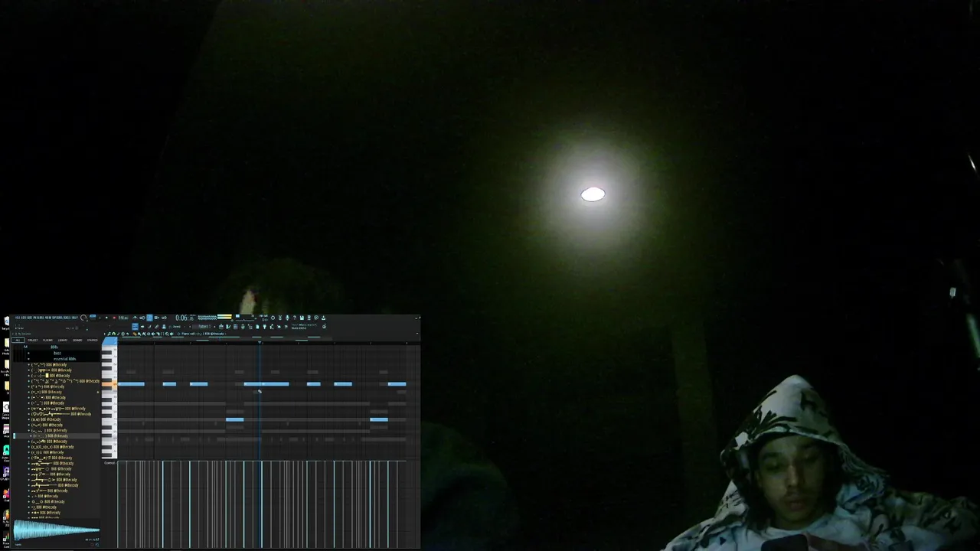Viewport: 980px width, 551px height.
Task: Select the piano roll Select tool
Action: pyautogui.click(x=162, y=334)
